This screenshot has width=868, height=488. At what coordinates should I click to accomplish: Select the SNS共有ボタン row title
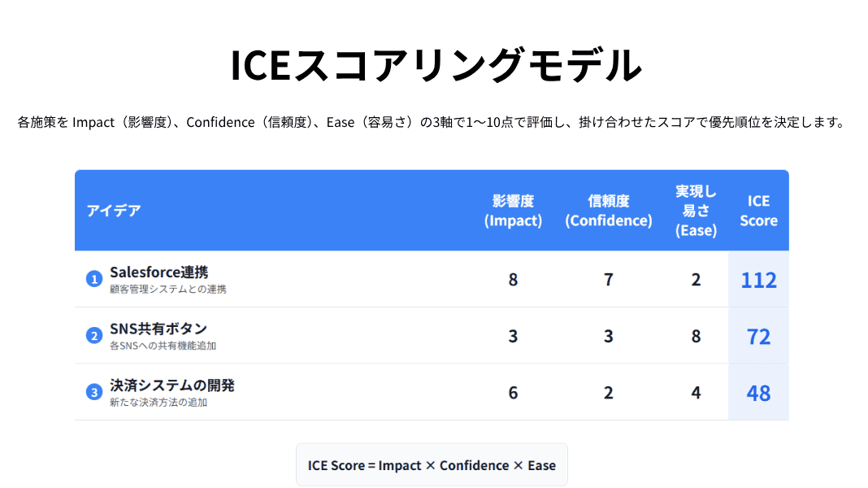pyautogui.click(x=158, y=329)
